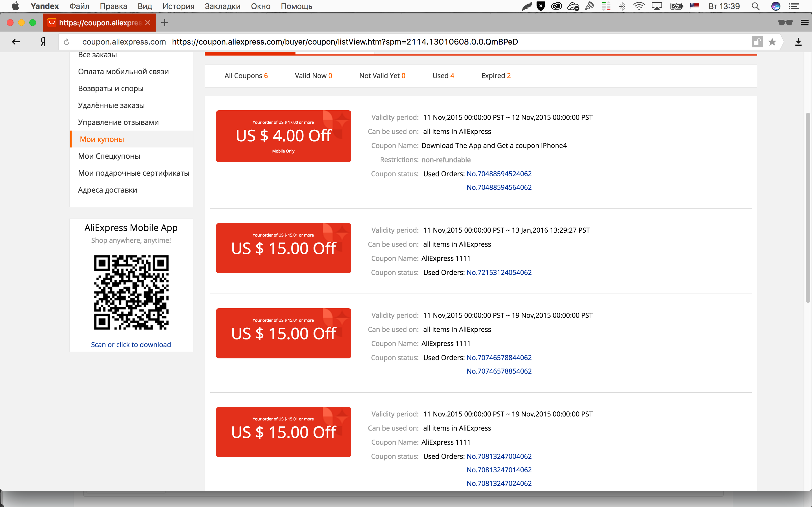Select the Expired coupons filter

[x=496, y=76]
